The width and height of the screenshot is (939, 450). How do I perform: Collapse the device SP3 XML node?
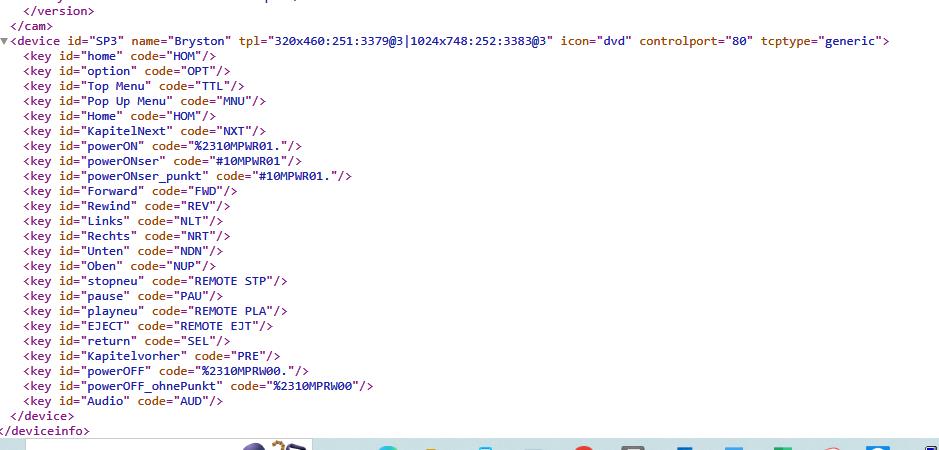coord(4,41)
